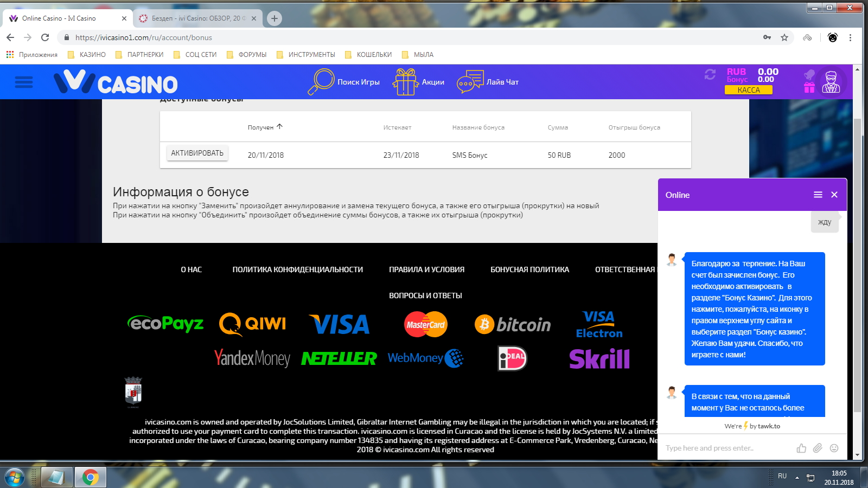868x488 pixels.
Task: Open БОНУСНАЯ ПОЛИТИКА footer link
Action: click(529, 269)
